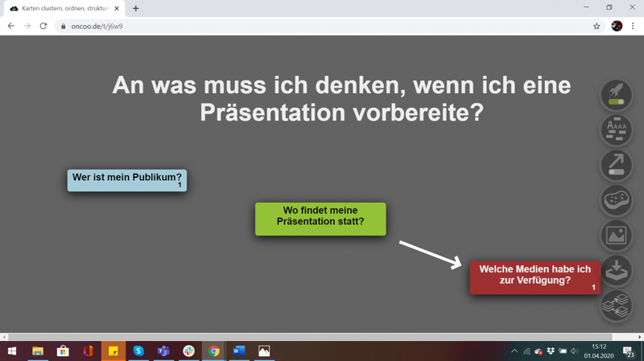
Task: Open the Chrome three-dot menu
Action: 633,26
